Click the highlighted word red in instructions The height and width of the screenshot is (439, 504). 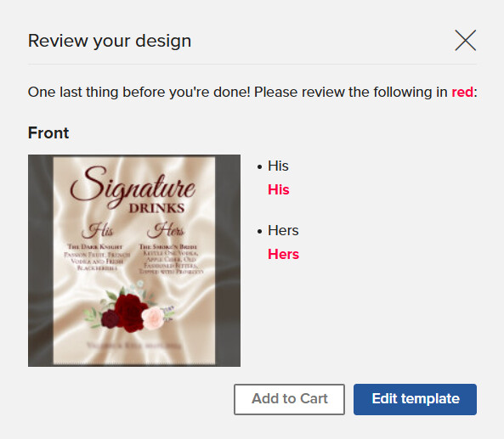462,93
